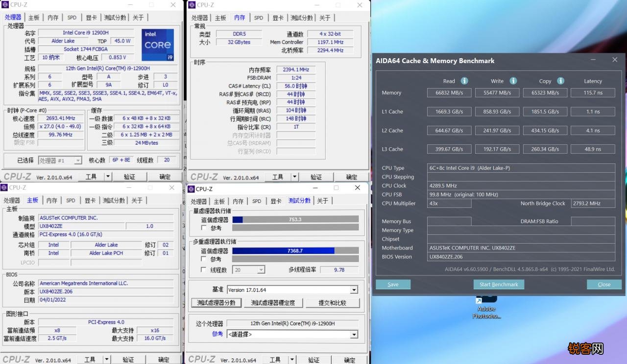Click the 多线程倍率 value 9.78

(x=339, y=270)
